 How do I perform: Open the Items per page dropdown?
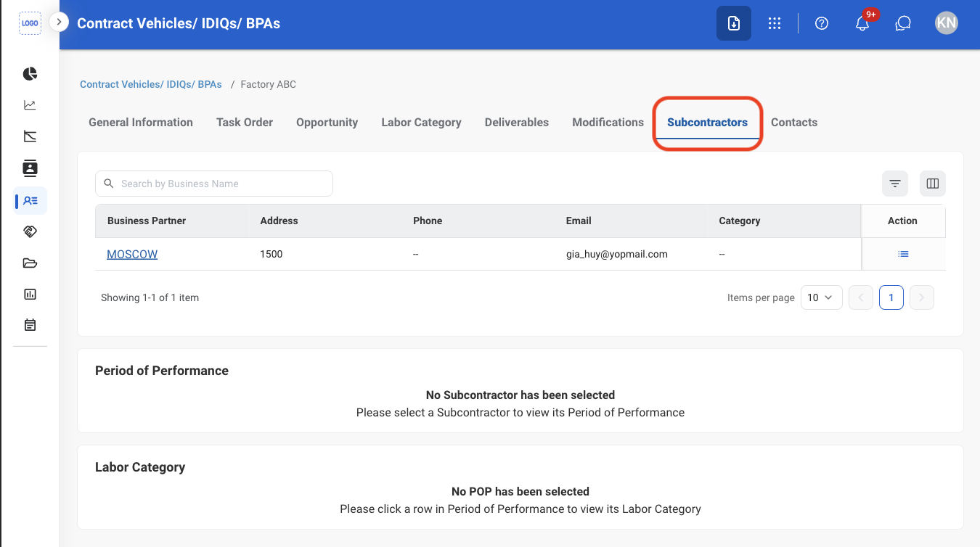[x=822, y=297]
